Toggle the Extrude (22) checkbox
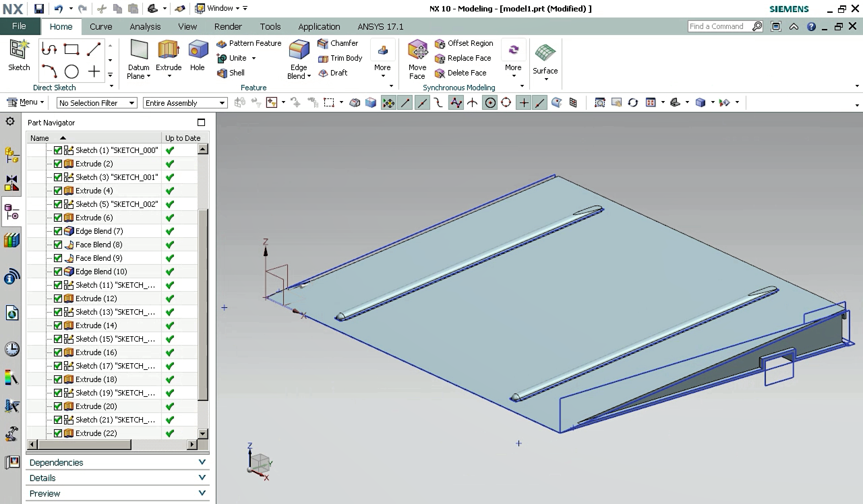 pyautogui.click(x=58, y=433)
